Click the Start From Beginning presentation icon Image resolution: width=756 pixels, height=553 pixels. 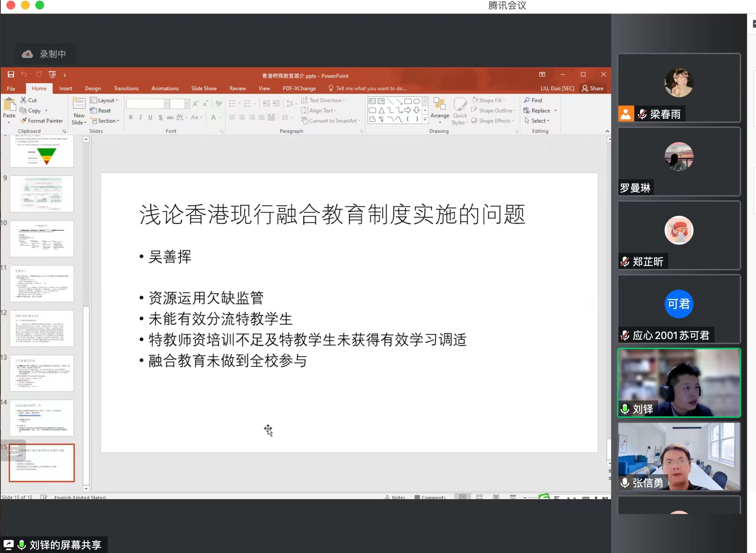[x=52, y=74]
